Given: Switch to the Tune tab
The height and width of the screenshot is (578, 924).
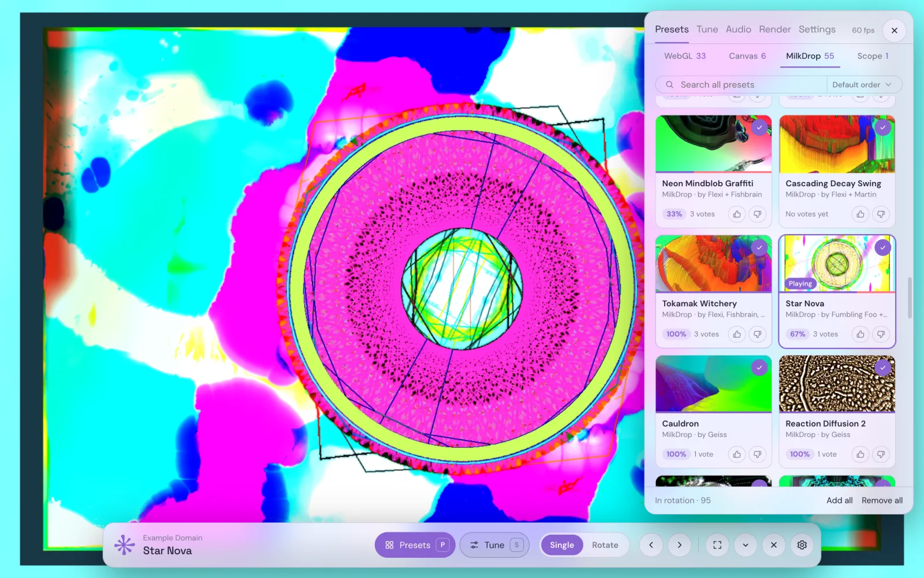Looking at the screenshot, I should (x=707, y=29).
